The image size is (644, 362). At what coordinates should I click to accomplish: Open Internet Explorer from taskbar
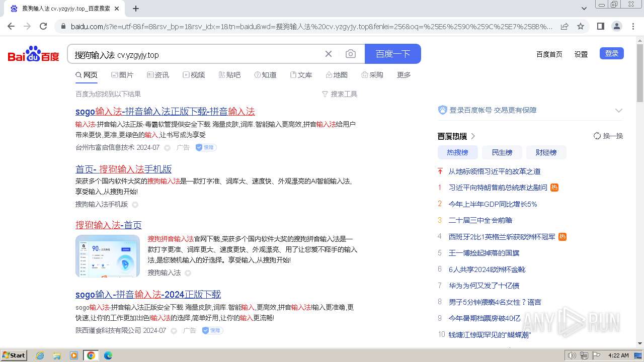click(40, 355)
